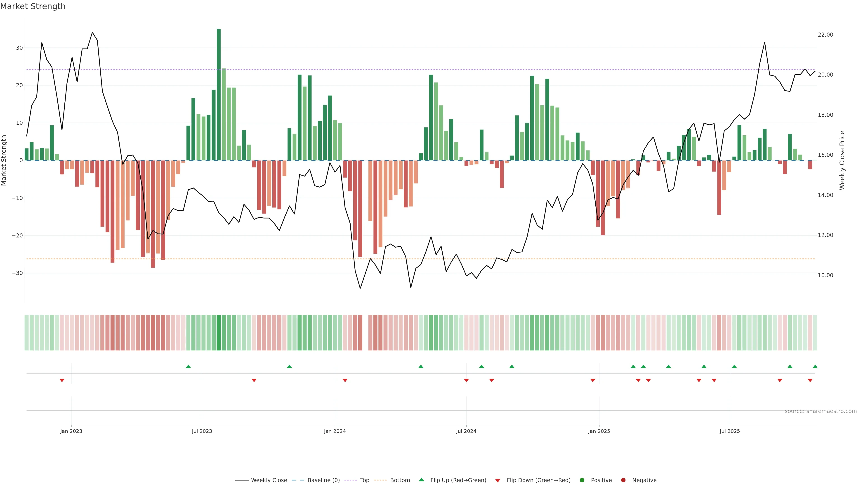Click the Market Strength chart title
Image resolution: width=868 pixels, height=488 pixels.
[33, 6]
